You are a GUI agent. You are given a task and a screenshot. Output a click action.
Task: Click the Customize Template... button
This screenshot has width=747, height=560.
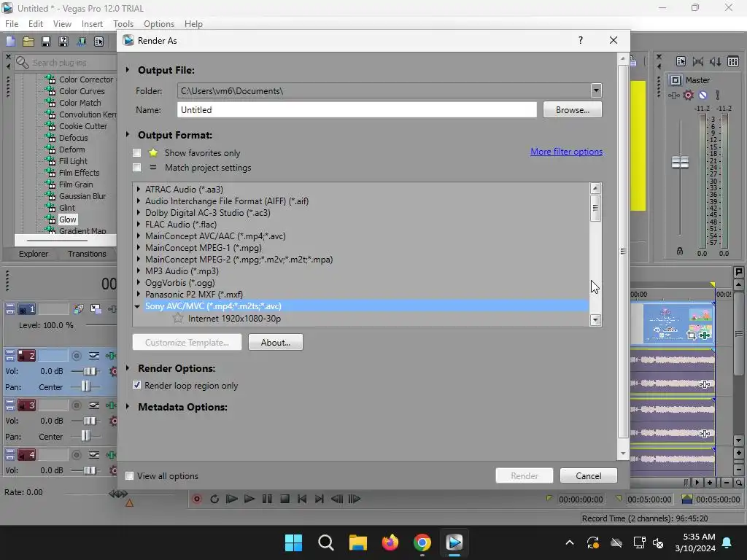tap(187, 343)
